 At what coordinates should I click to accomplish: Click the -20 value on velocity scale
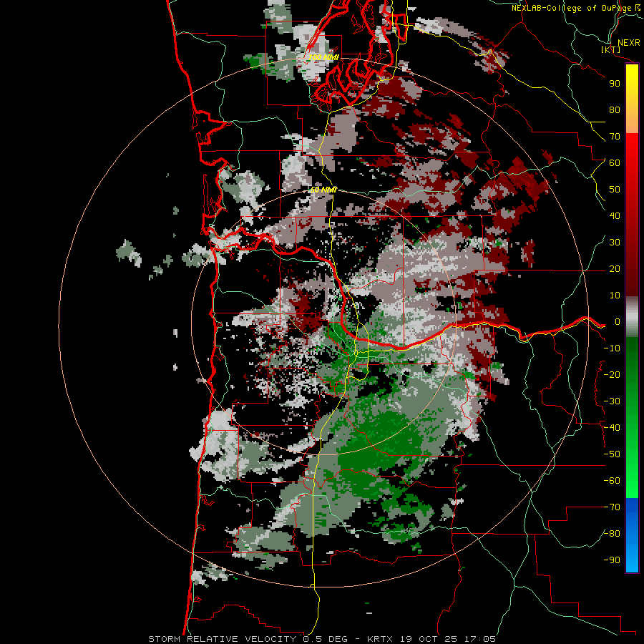[x=612, y=374]
